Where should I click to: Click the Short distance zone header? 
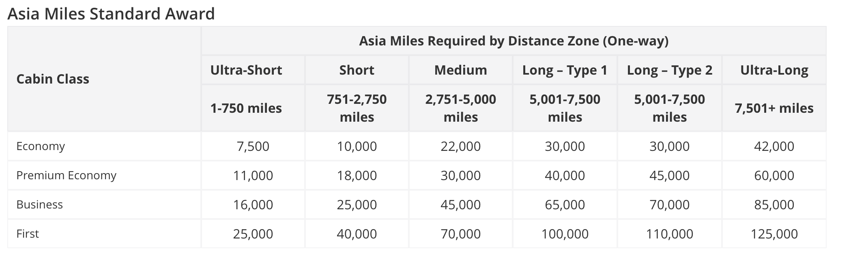pyautogui.click(x=357, y=70)
